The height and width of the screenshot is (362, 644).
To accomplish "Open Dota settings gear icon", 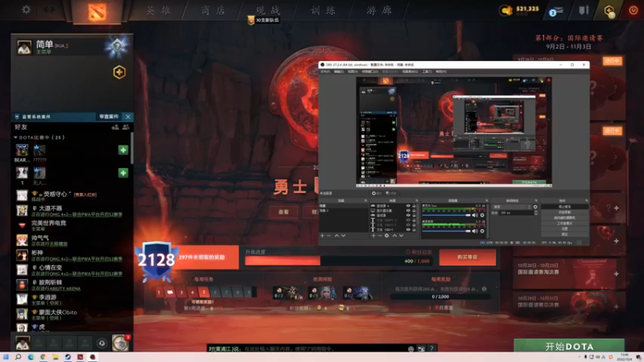I will (26, 10).
